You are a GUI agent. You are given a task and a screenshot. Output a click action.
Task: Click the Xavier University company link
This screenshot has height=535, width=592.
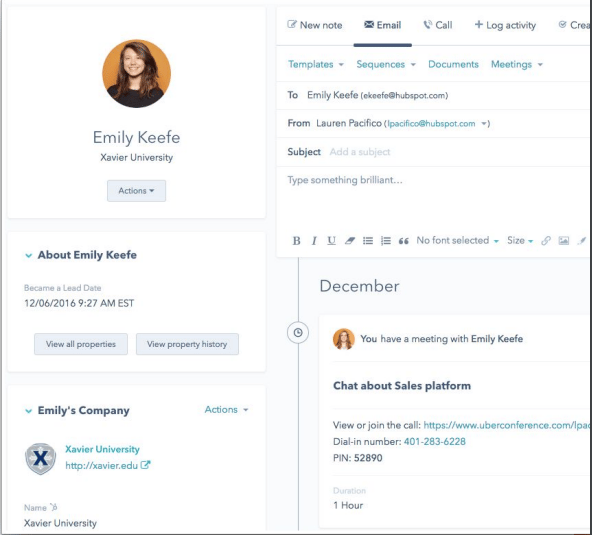tap(102, 449)
